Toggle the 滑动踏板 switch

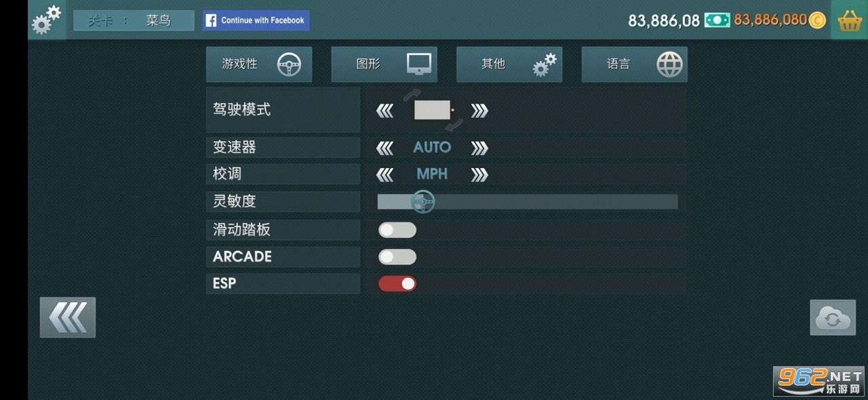pos(397,230)
